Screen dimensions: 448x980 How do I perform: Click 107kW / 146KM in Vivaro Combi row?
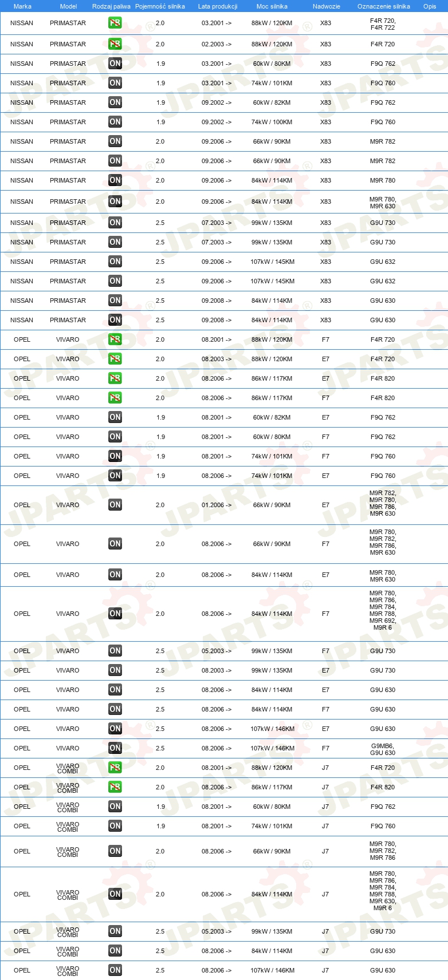(272, 970)
